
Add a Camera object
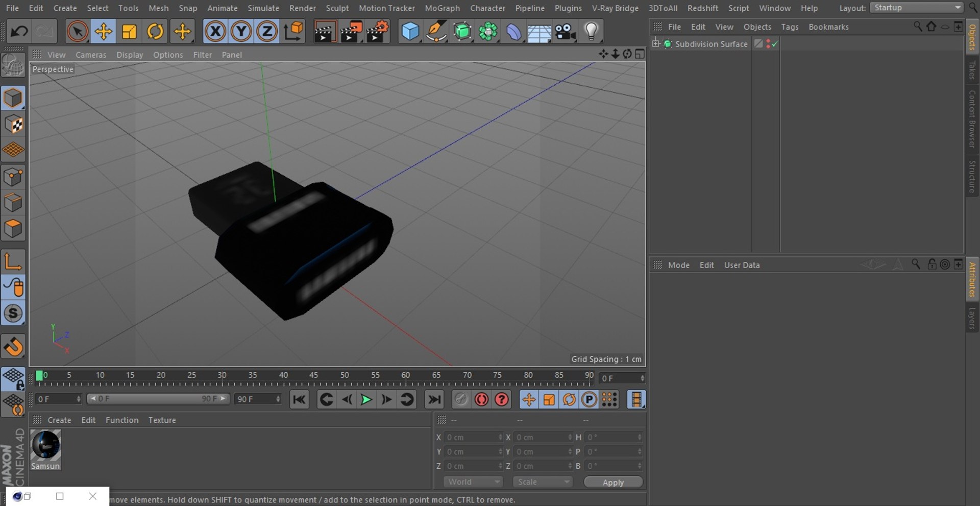(x=565, y=32)
